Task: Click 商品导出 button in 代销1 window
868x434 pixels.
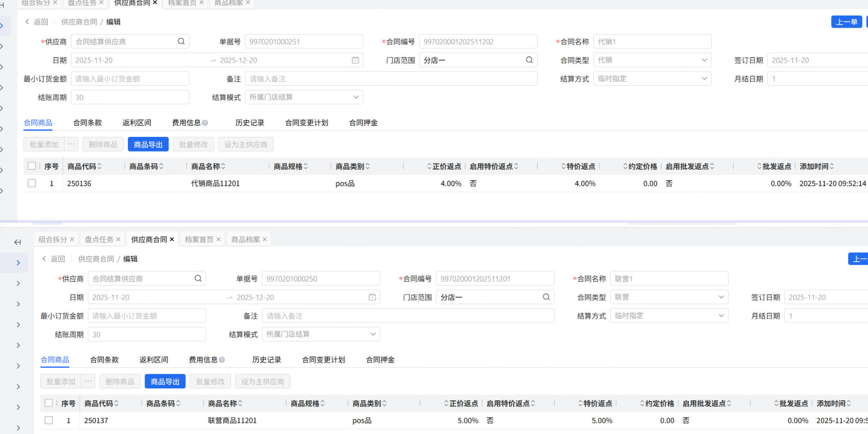Action: tap(148, 144)
